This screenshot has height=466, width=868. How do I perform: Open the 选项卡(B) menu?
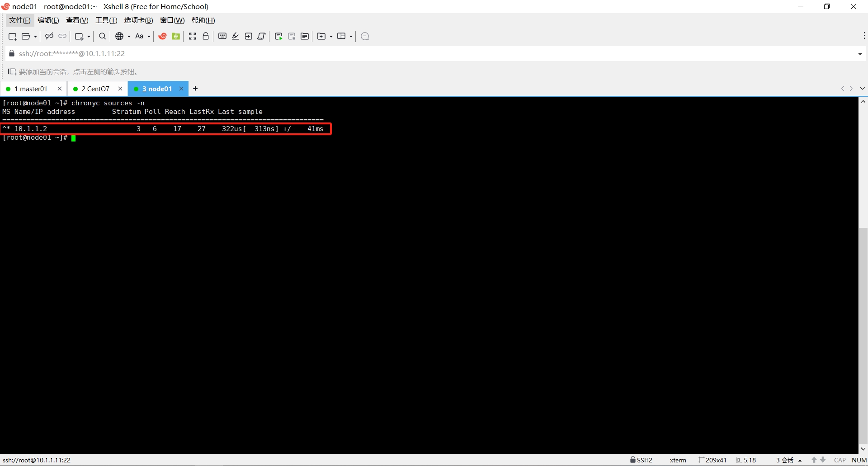click(x=139, y=20)
